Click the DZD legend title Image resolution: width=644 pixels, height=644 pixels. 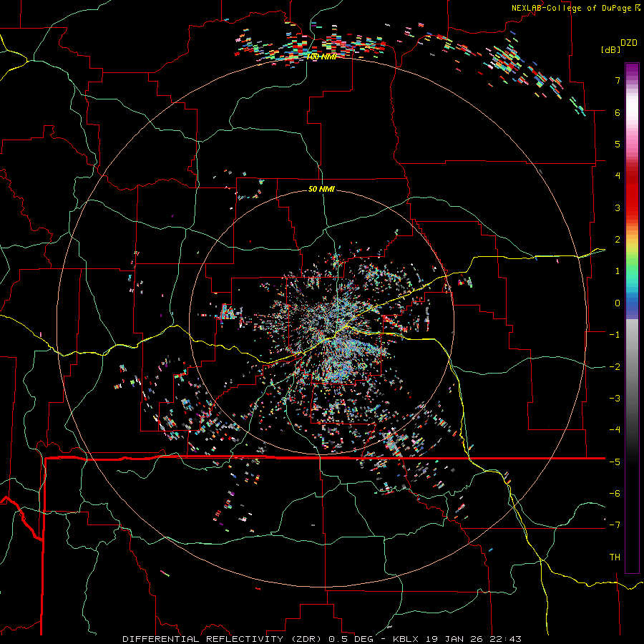point(629,43)
